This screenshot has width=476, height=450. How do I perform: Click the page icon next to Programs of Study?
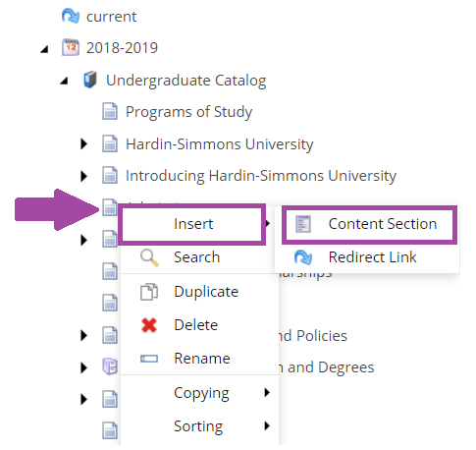coord(110,112)
